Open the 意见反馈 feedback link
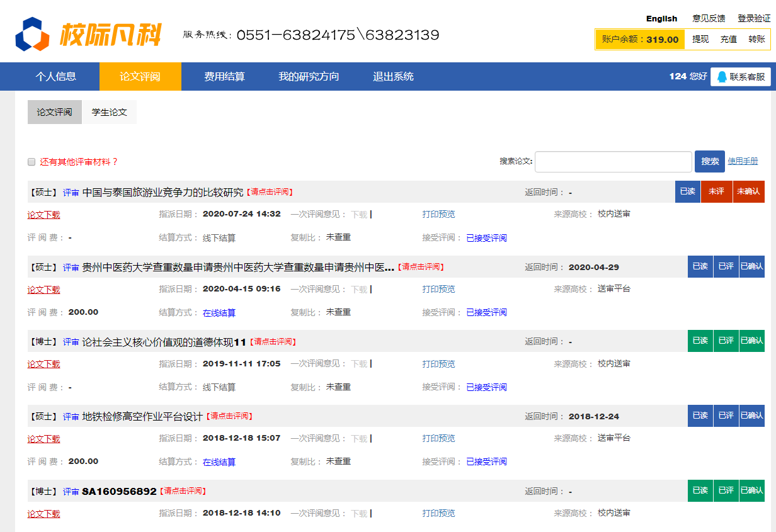The image size is (776, 532). [709, 18]
